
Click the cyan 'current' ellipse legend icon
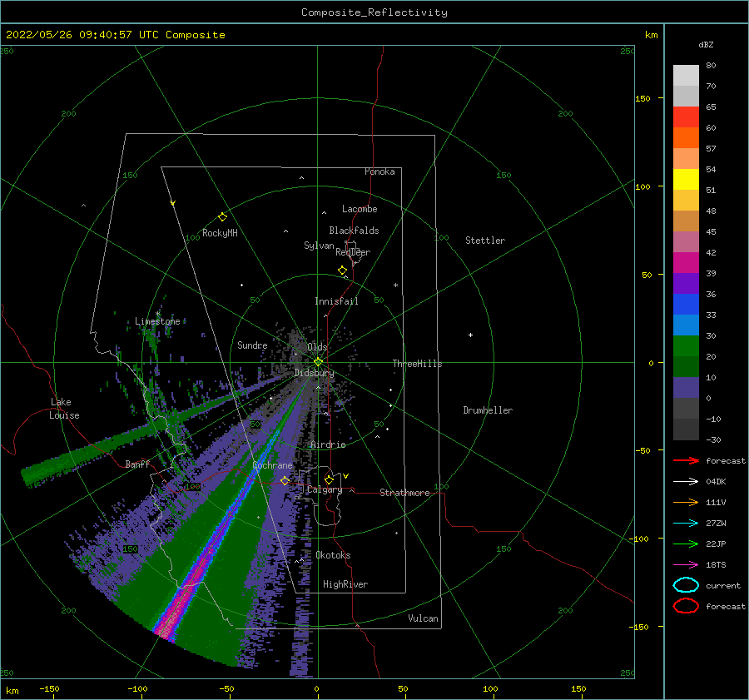686,585
